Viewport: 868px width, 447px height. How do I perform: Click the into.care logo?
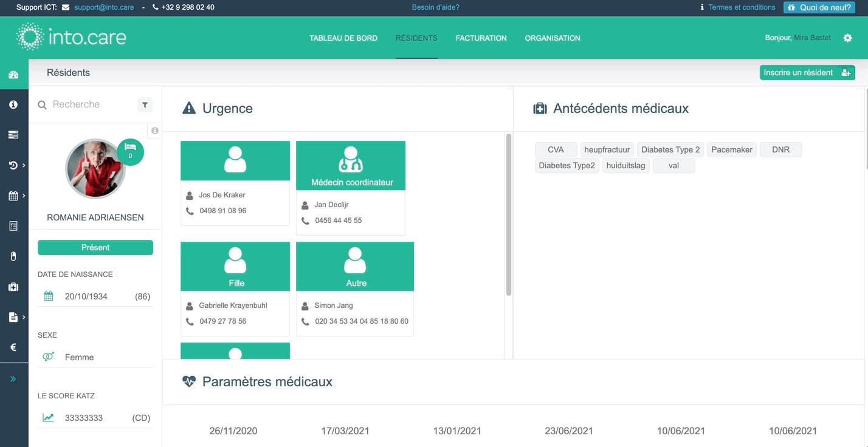tap(71, 38)
